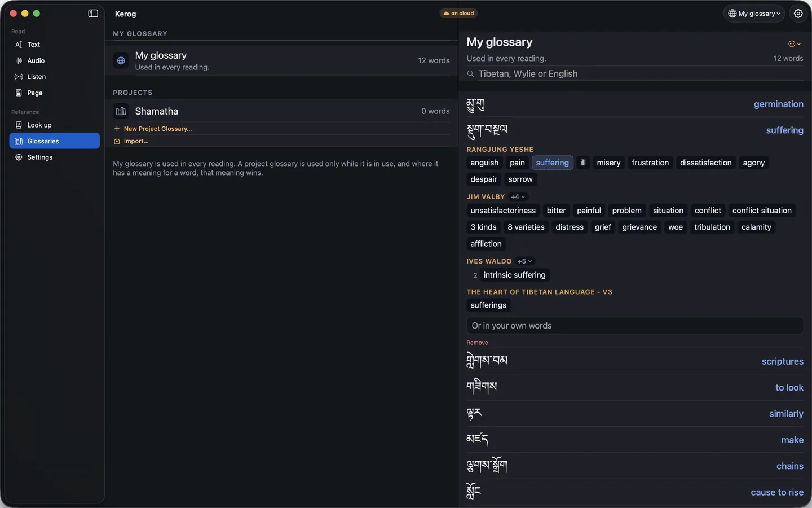812x508 pixels.
Task: Toggle the highlighted 'suffering' meaning chip
Action: pos(553,163)
